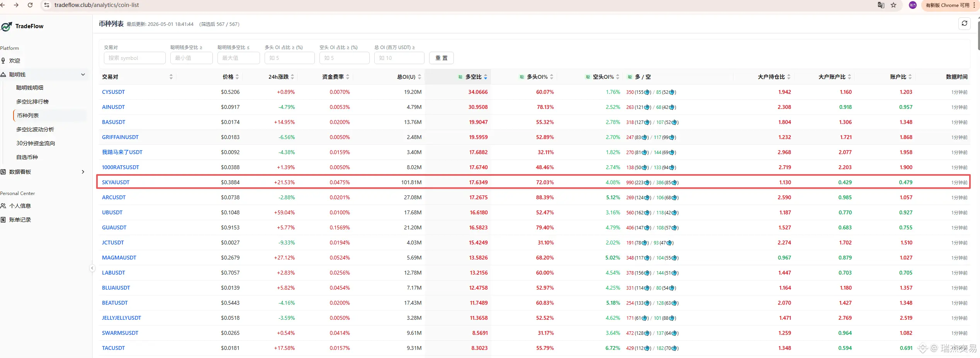Click the 聪 badge icon beside 多 / 空 header

[630, 77]
